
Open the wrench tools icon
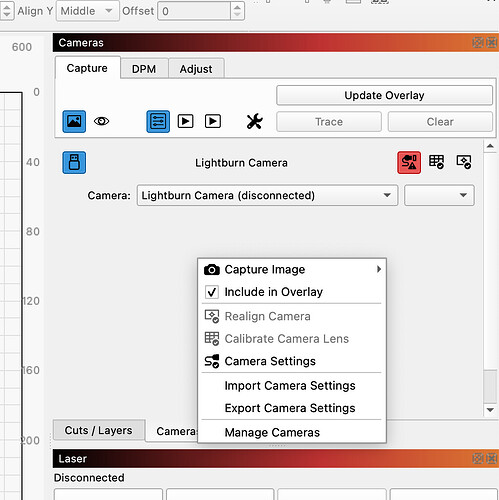[255, 121]
